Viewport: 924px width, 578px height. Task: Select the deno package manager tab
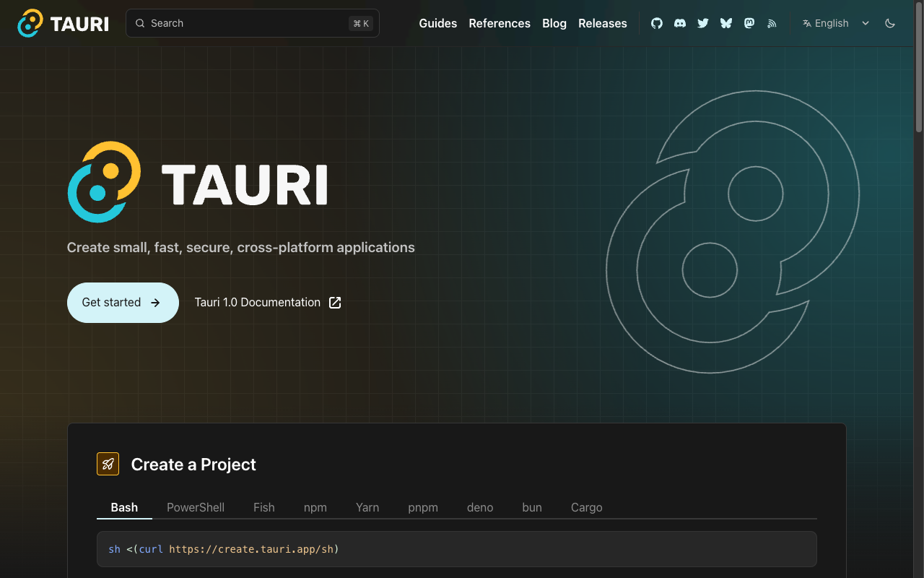pos(480,507)
